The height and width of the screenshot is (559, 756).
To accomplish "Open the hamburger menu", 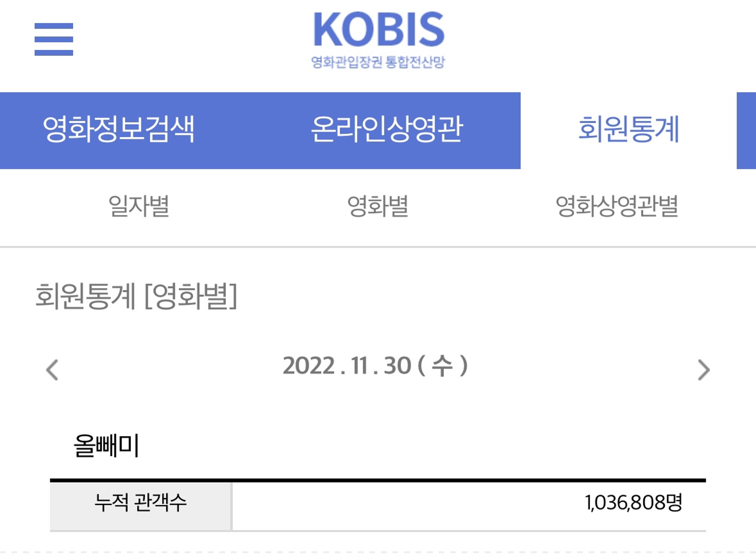I will (x=54, y=39).
